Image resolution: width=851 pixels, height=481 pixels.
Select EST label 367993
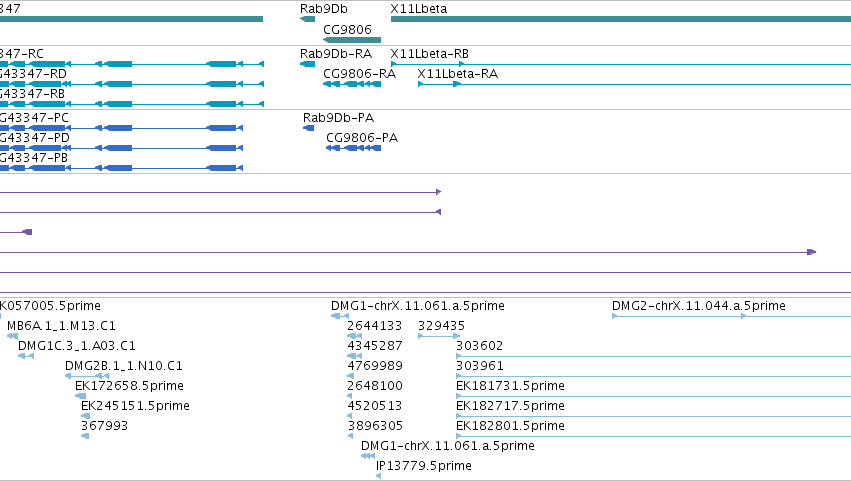point(104,426)
